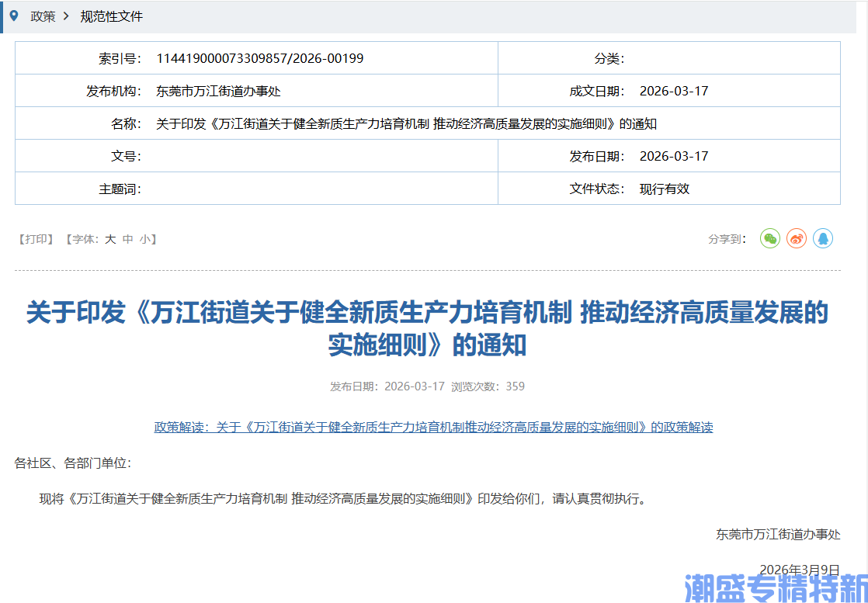Open the 规范性文件 breadcrumb link
Screen dimensions: 868x603
[112, 16]
